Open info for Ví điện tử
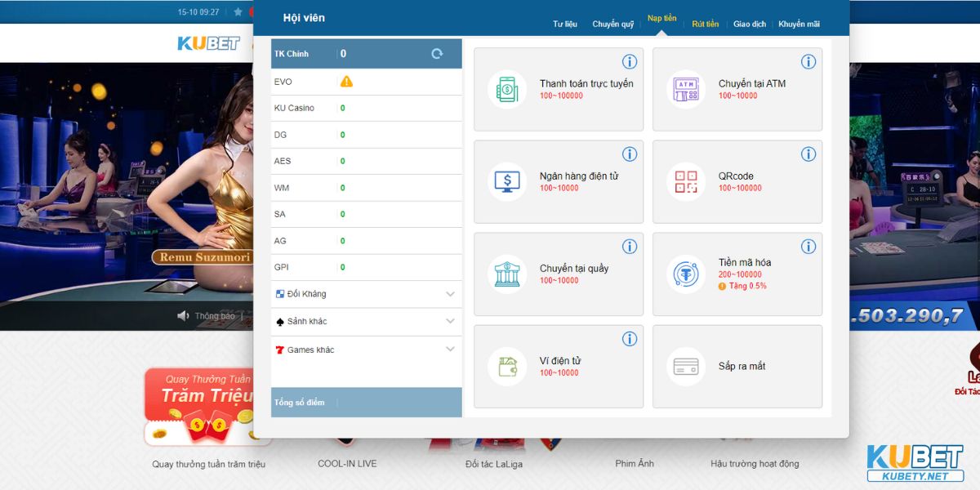Screen dimensions: 980x490 (629, 339)
